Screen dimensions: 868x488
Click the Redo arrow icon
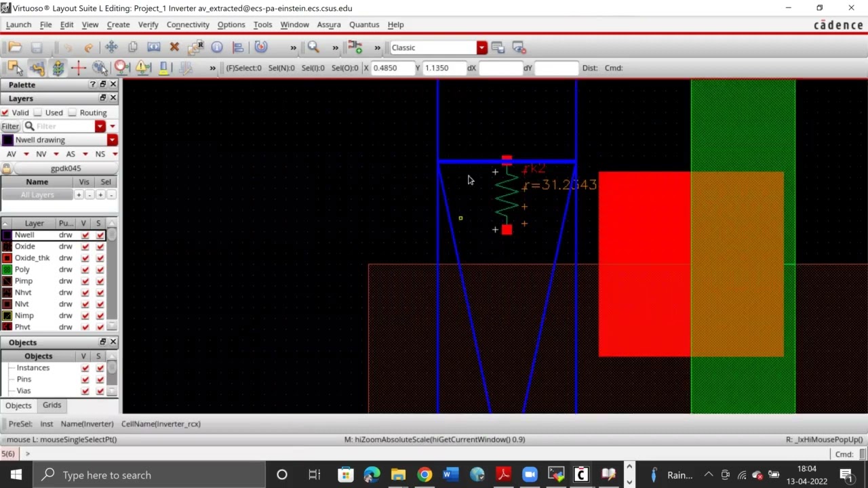coord(89,47)
